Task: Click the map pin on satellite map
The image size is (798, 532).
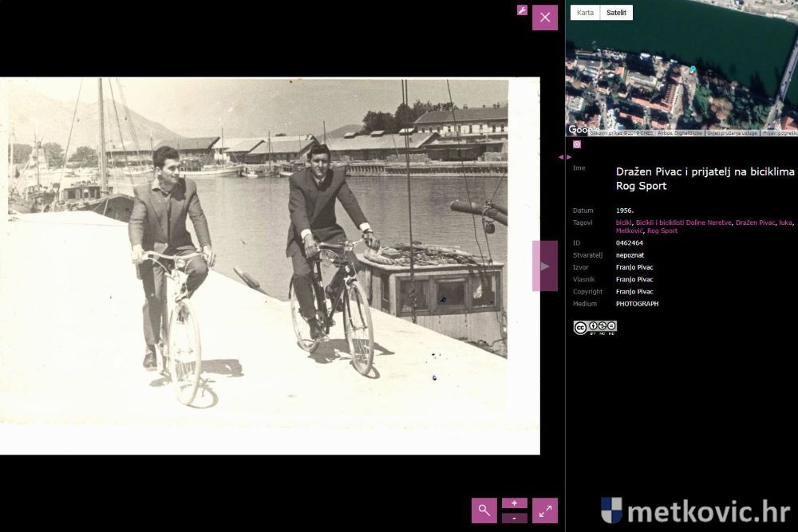Action: 693,69
